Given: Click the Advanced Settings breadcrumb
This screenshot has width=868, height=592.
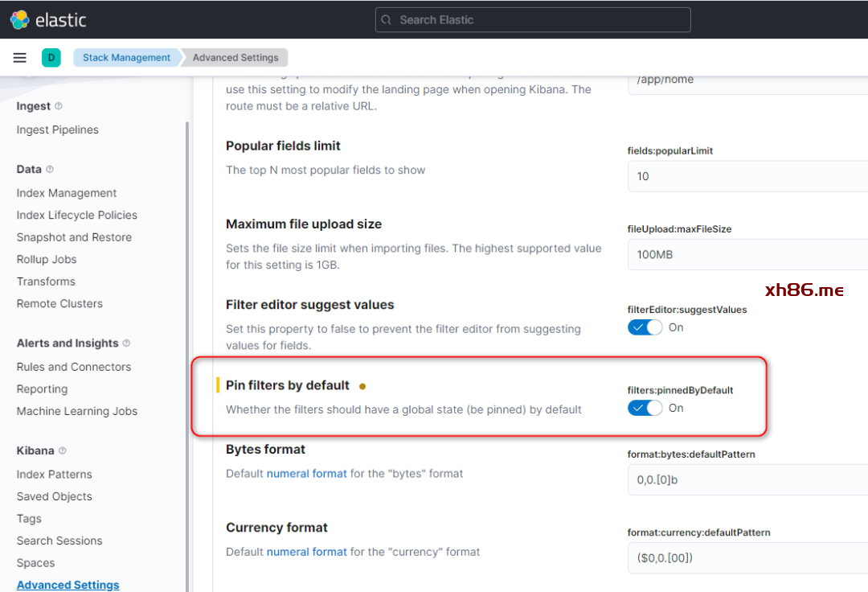Looking at the screenshot, I should pos(235,58).
